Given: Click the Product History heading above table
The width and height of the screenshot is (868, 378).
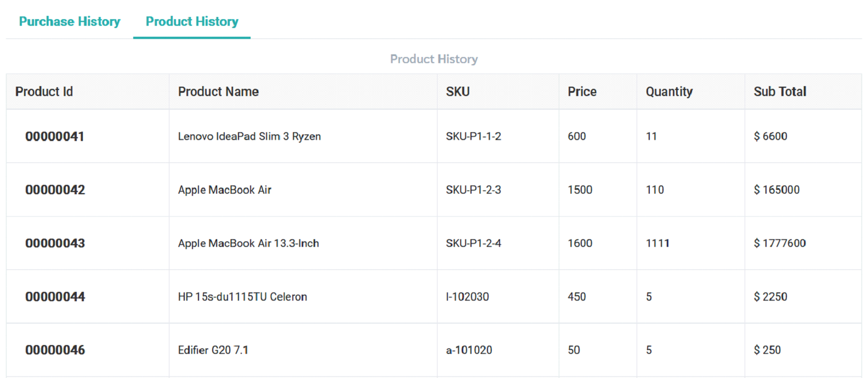Looking at the screenshot, I should [434, 59].
